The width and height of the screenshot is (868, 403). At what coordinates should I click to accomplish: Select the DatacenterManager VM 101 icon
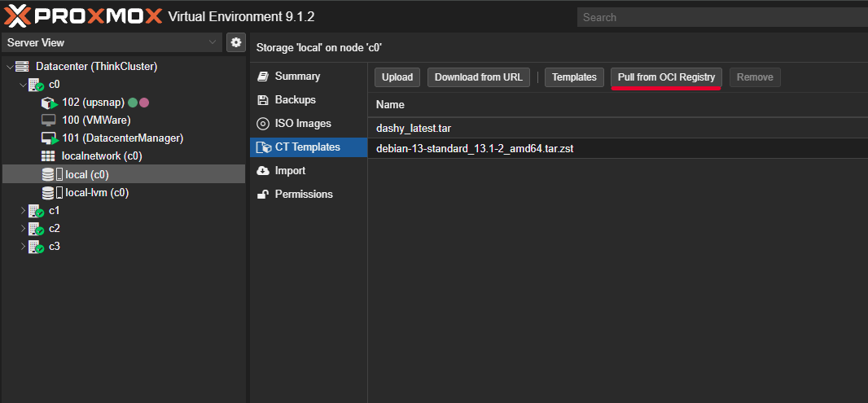50,138
